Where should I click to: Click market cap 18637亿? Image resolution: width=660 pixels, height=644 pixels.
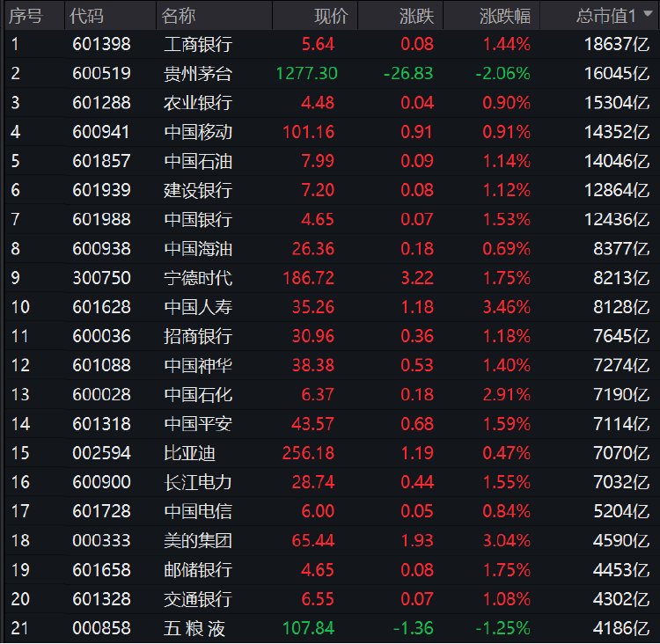click(x=617, y=44)
